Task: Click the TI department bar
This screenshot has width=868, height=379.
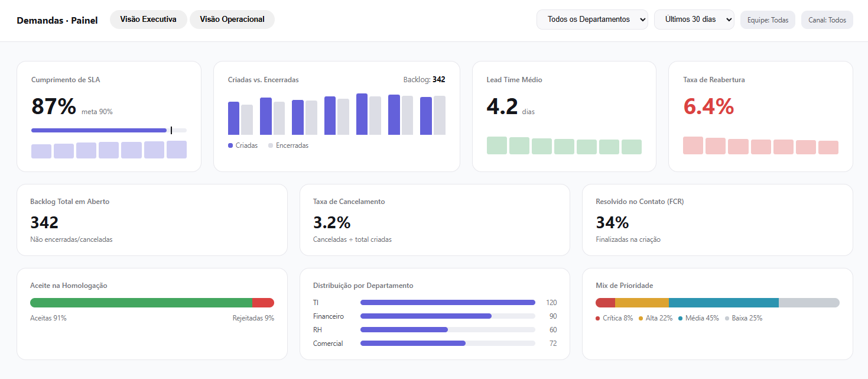Action: click(448, 302)
